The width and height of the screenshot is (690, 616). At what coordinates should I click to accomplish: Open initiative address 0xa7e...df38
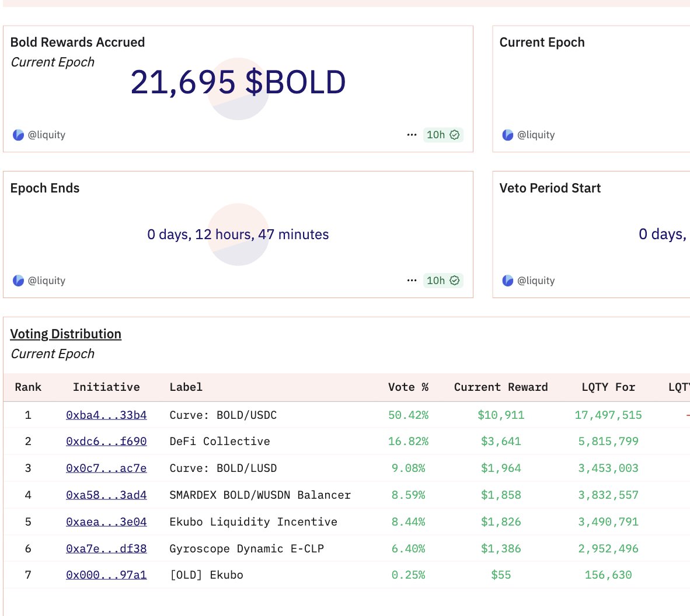coord(106,548)
